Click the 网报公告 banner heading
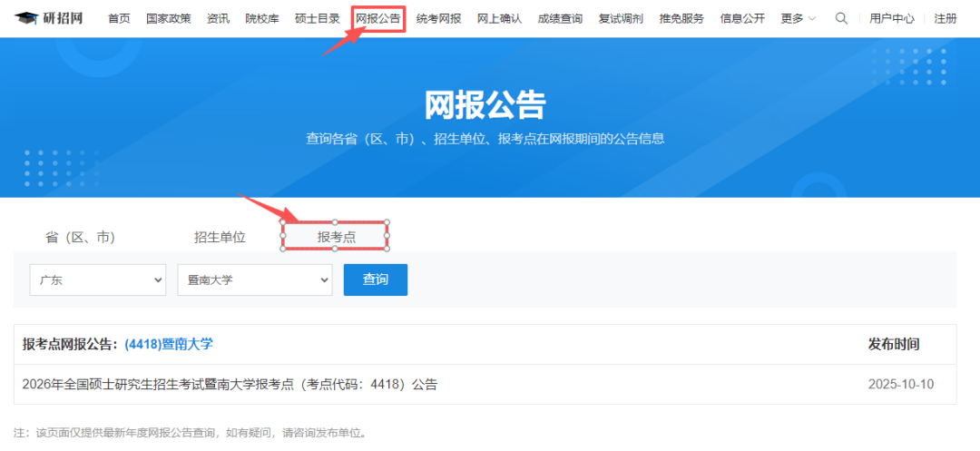The height and width of the screenshot is (451, 980). point(485,105)
